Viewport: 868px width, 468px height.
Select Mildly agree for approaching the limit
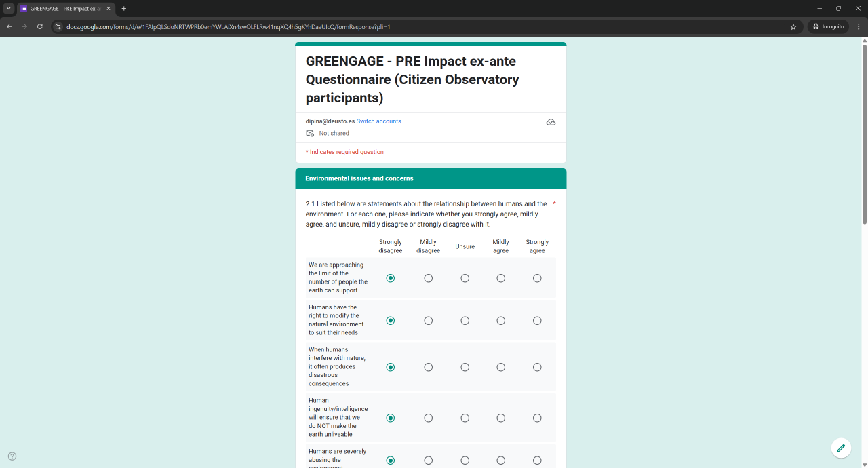(501, 278)
